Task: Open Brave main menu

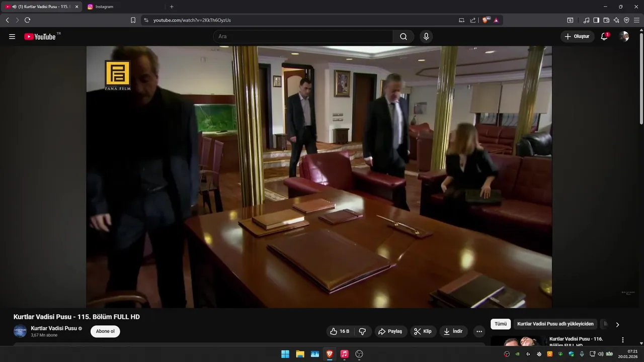Action: 636,20
